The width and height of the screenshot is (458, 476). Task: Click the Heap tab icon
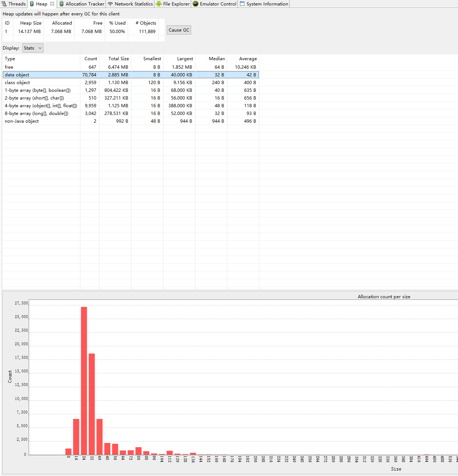coord(32,4)
